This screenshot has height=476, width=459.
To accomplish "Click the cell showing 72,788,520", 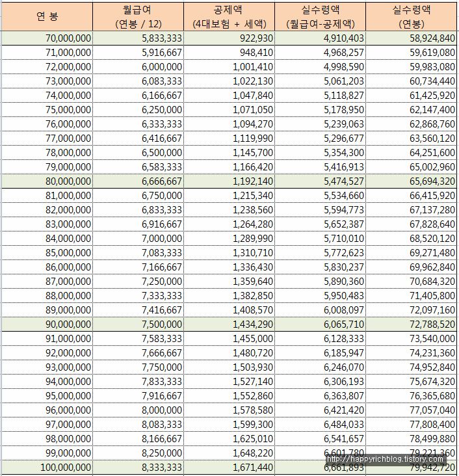I will 412,324.
